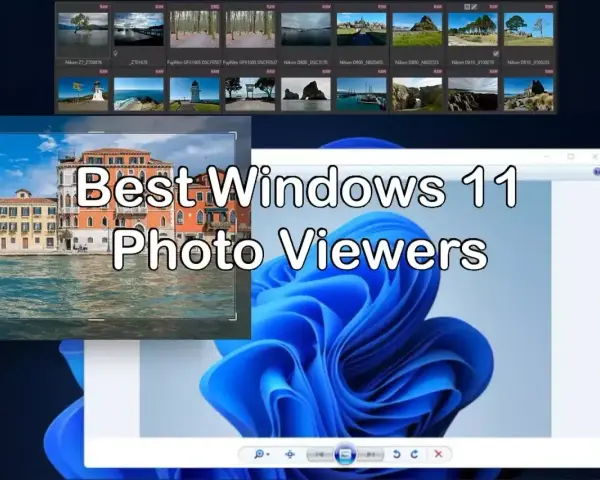The height and width of the screenshot is (480, 600).
Task: Click the 'Nikon Z7' filename label
Action: pyautogui.click(x=83, y=62)
